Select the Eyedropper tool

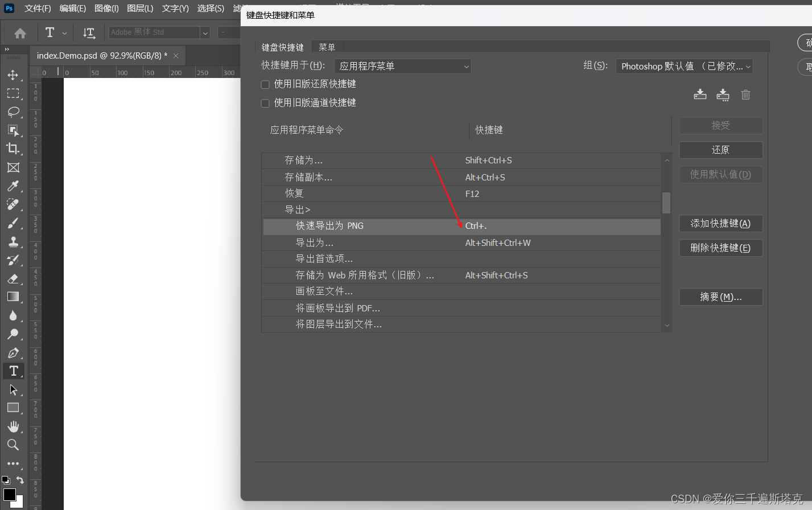point(13,186)
